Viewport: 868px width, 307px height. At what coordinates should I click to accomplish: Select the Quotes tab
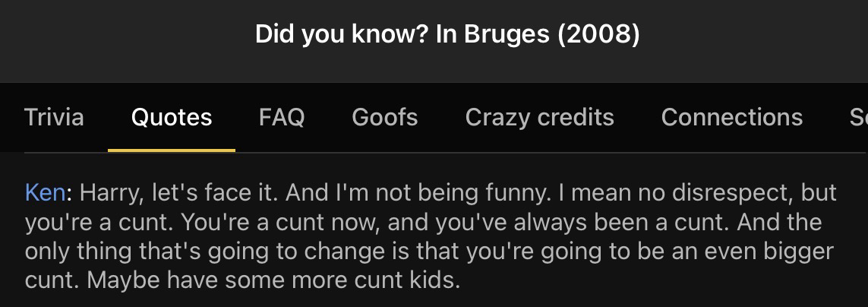tap(172, 117)
